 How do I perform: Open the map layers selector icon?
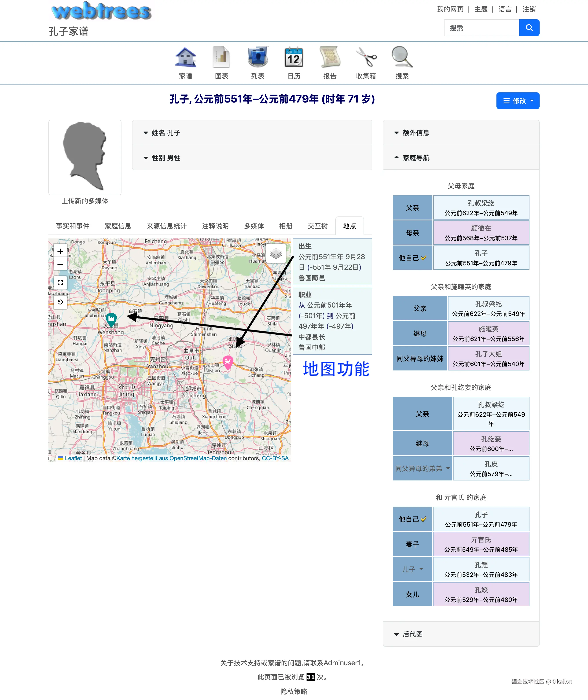pyautogui.click(x=276, y=253)
